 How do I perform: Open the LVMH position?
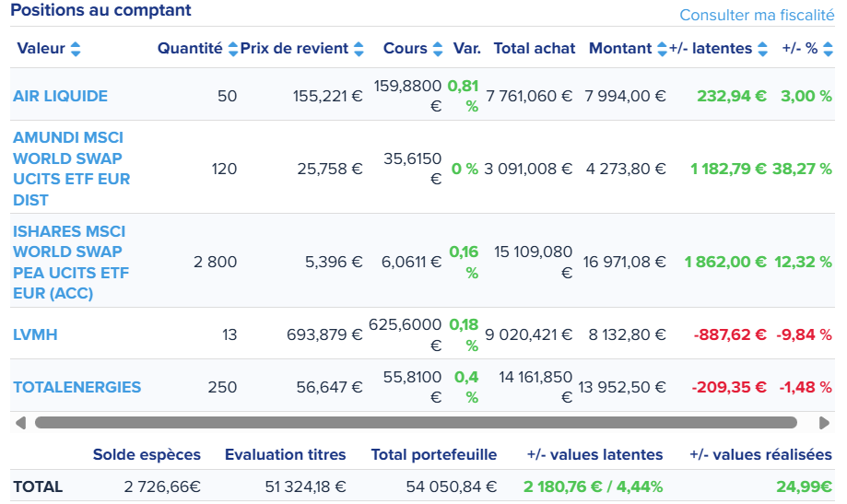(35, 334)
